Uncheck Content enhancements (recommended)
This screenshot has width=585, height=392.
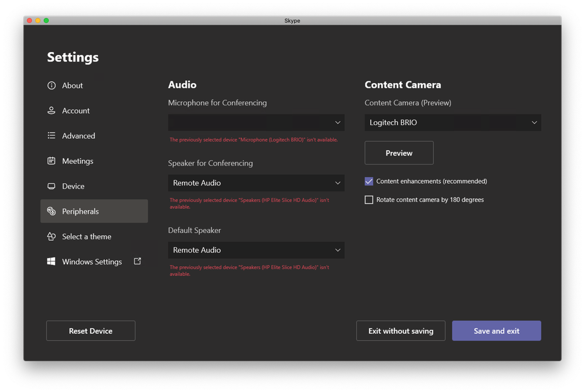click(x=369, y=181)
